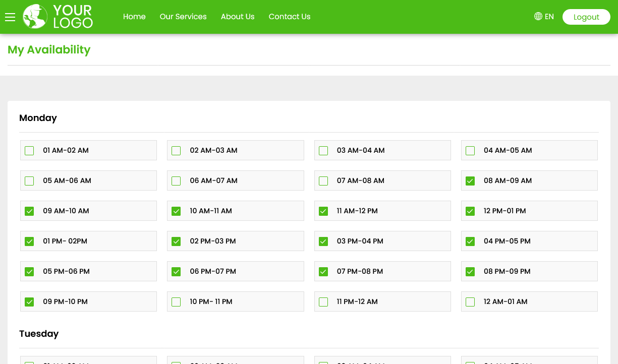This screenshot has width=618, height=364.
Task: Click the Logout button
Action: (586, 17)
